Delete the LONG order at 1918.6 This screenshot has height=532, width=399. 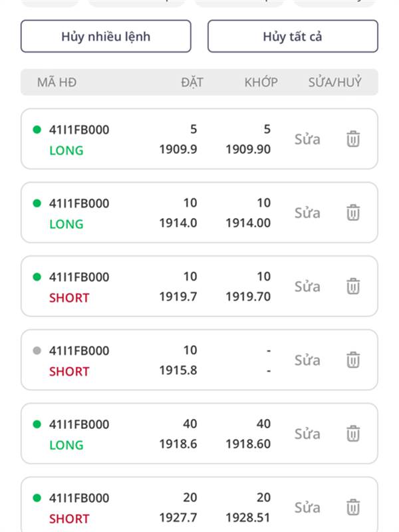pos(353,434)
